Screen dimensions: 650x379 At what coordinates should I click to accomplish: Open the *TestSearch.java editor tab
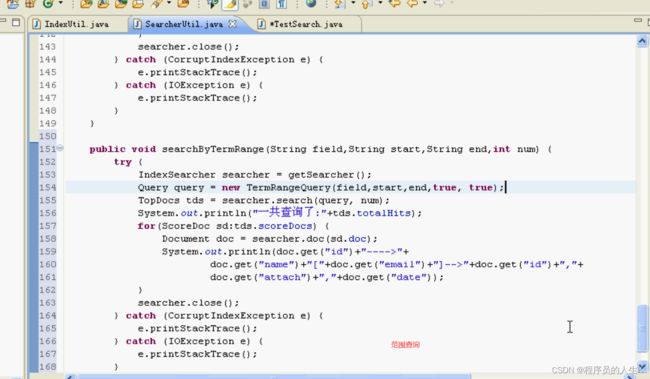point(306,24)
